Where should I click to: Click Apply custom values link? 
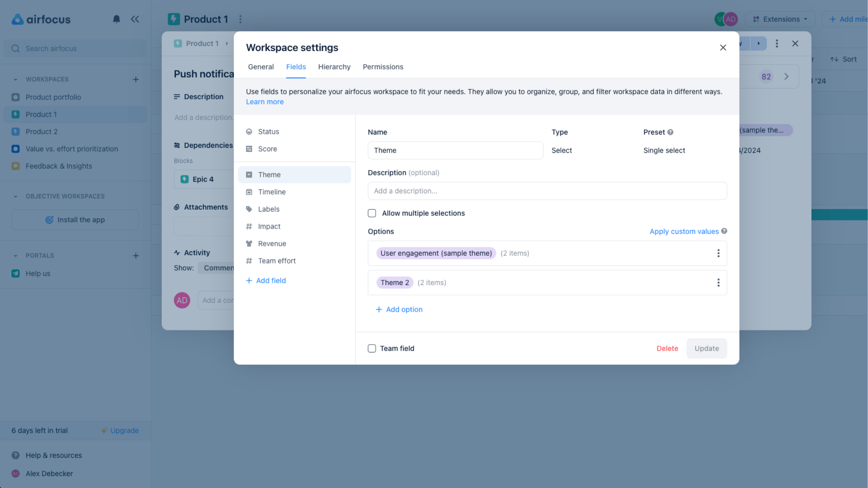(x=684, y=231)
